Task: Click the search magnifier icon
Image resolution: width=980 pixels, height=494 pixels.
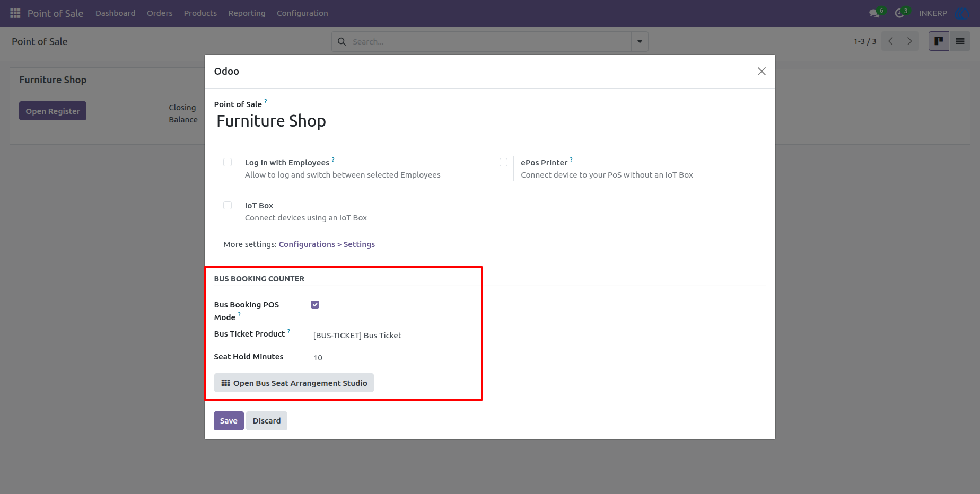Action: (342, 41)
